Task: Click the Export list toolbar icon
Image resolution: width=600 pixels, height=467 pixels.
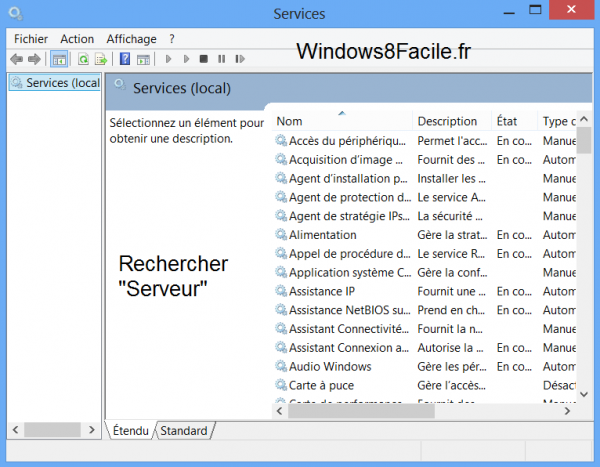Action: [101, 59]
